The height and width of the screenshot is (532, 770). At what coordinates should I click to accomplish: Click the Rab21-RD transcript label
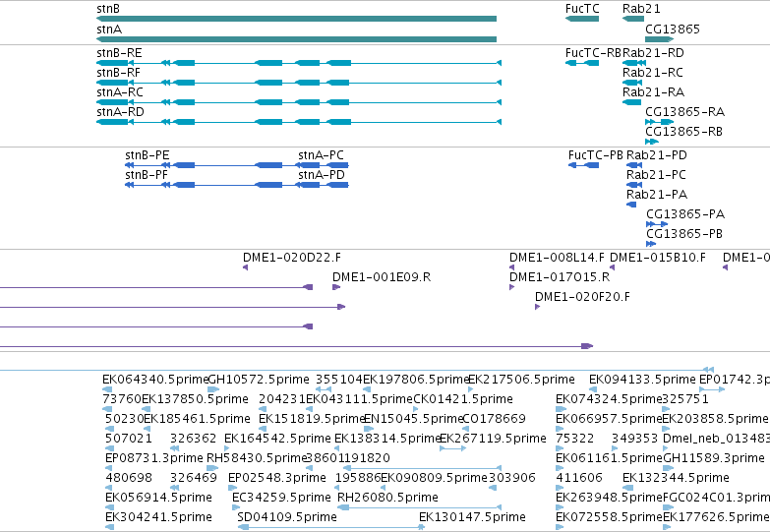coord(654,53)
